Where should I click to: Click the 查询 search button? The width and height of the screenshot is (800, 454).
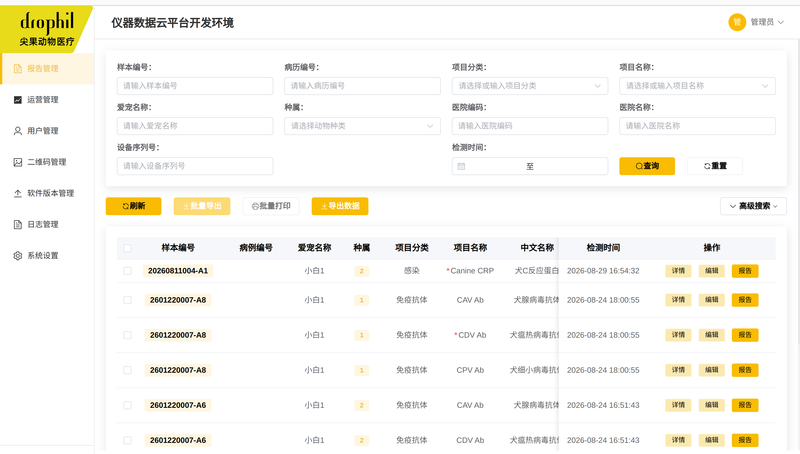(647, 166)
